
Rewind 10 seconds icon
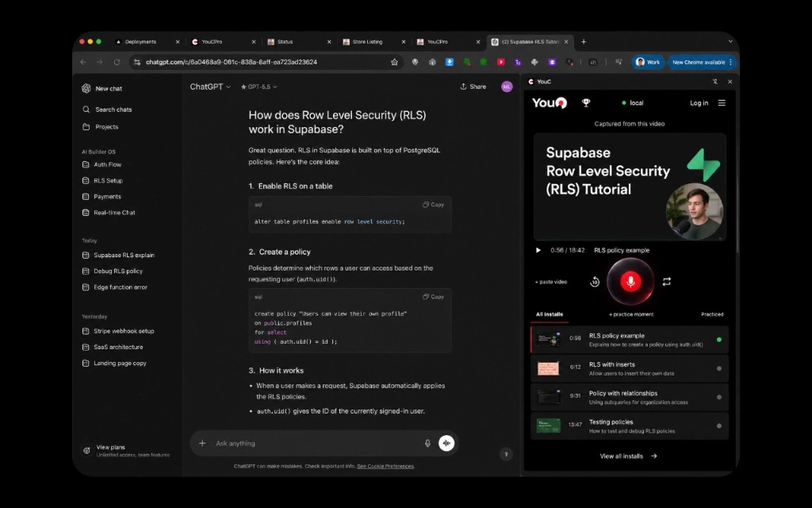coord(595,282)
